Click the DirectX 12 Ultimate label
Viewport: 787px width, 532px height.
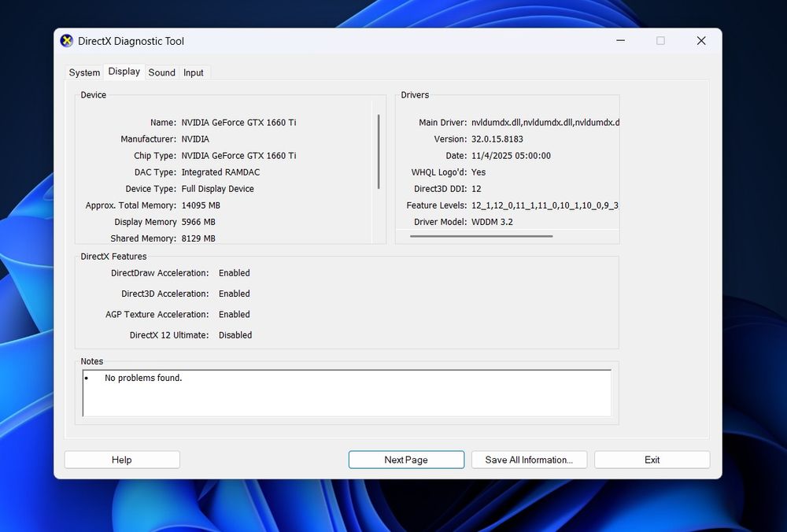click(x=169, y=334)
